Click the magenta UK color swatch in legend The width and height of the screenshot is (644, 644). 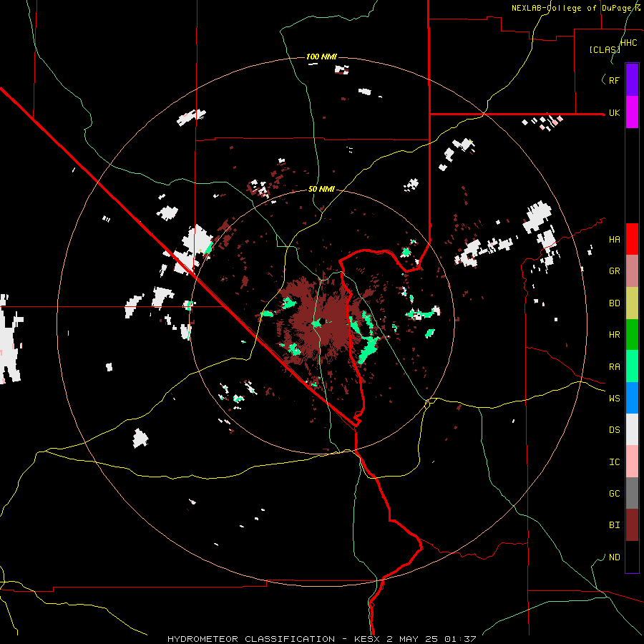pos(632,112)
